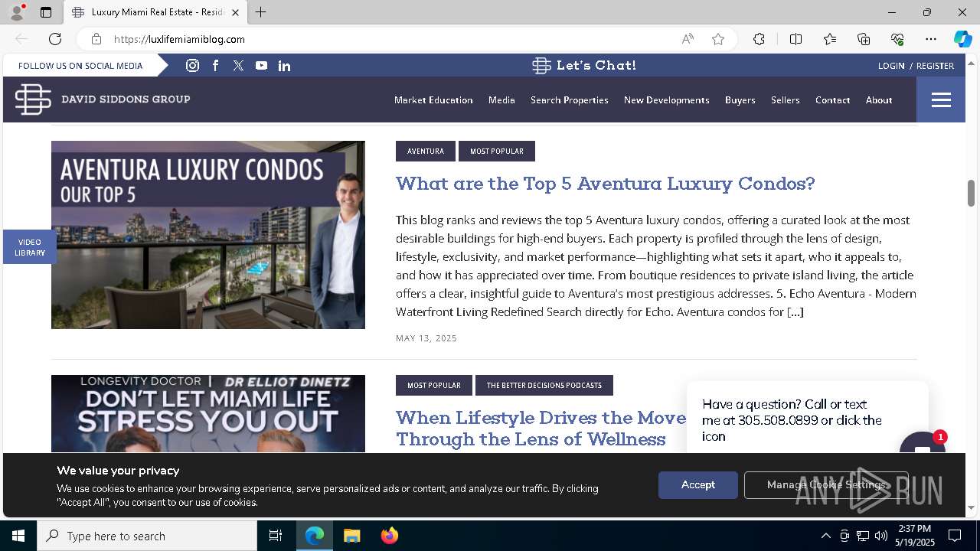The height and width of the screenshot is (551, 980).
Task: Open the volume control in system tray
Action: pyautogui.click(x=881, y=536)
